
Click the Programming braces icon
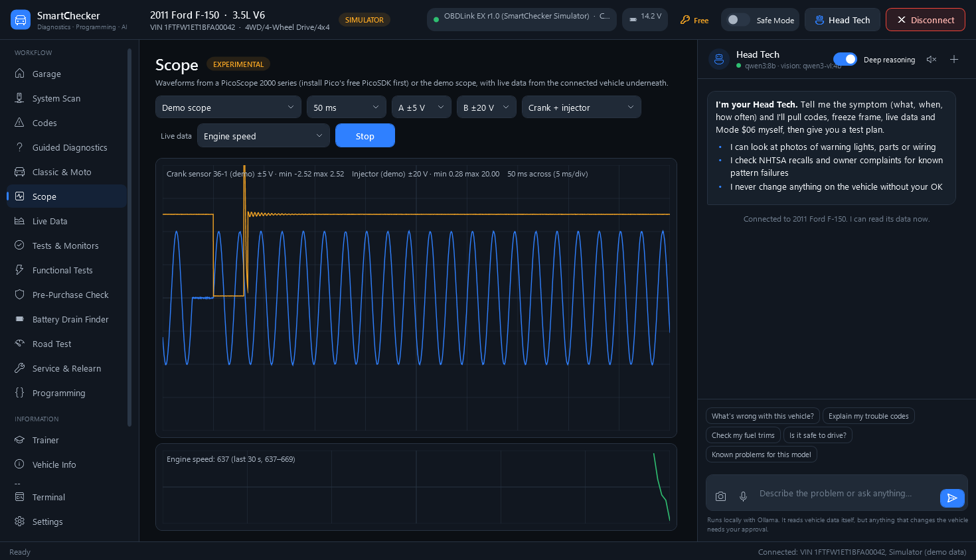19,393
